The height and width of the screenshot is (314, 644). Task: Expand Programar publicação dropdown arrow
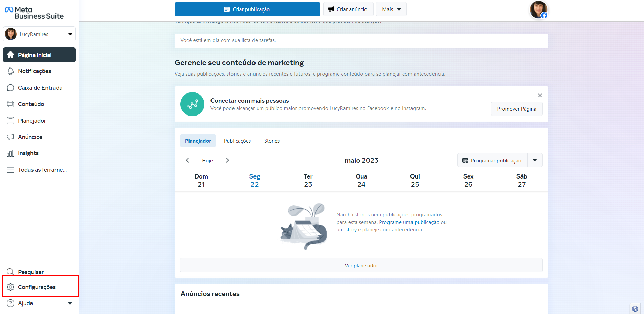[x=535, y=160]
